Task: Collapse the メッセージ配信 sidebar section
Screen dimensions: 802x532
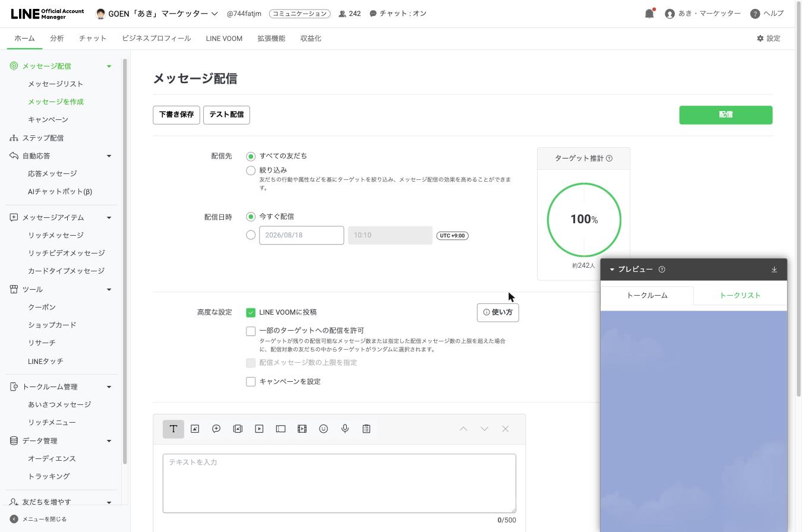Action: click(x=109, y=66)
